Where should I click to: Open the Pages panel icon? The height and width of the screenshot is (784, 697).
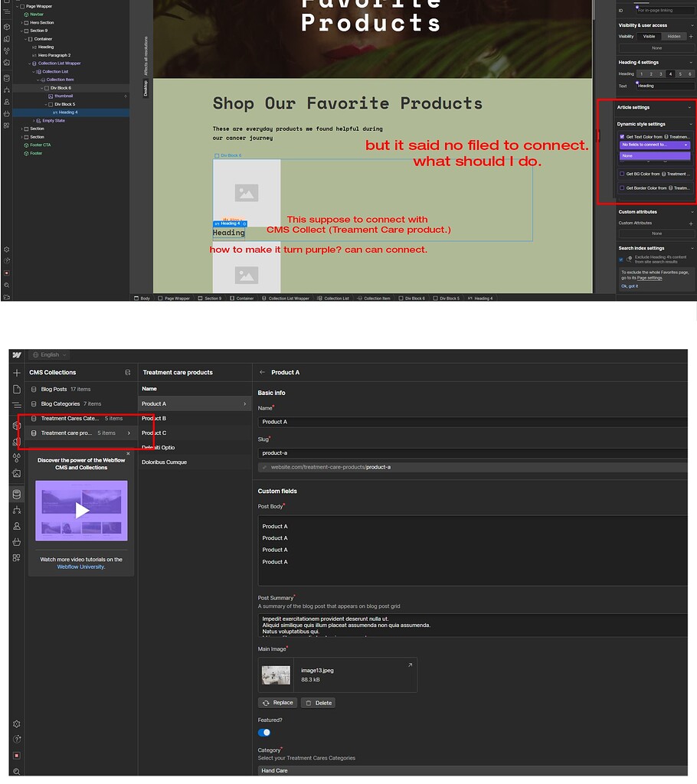[x=17, y=388]
